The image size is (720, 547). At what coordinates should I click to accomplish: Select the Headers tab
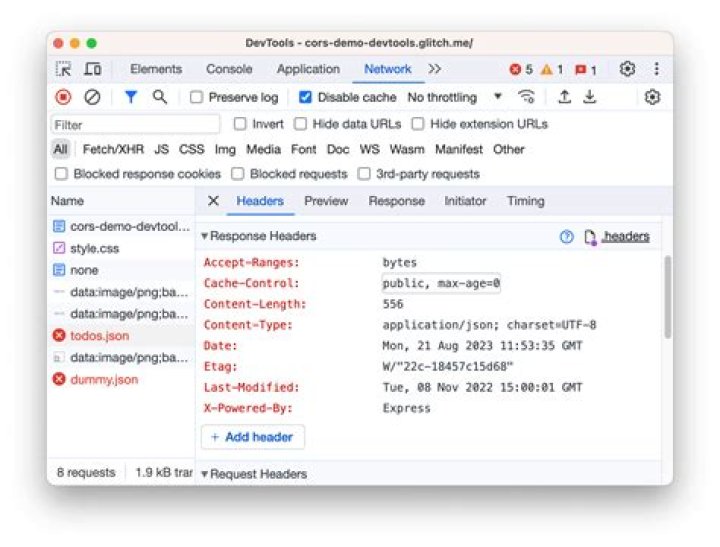[x=260, y=201]
